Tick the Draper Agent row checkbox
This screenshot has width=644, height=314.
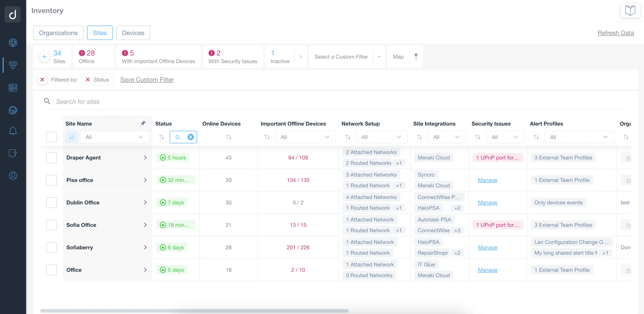click(52, 158)
